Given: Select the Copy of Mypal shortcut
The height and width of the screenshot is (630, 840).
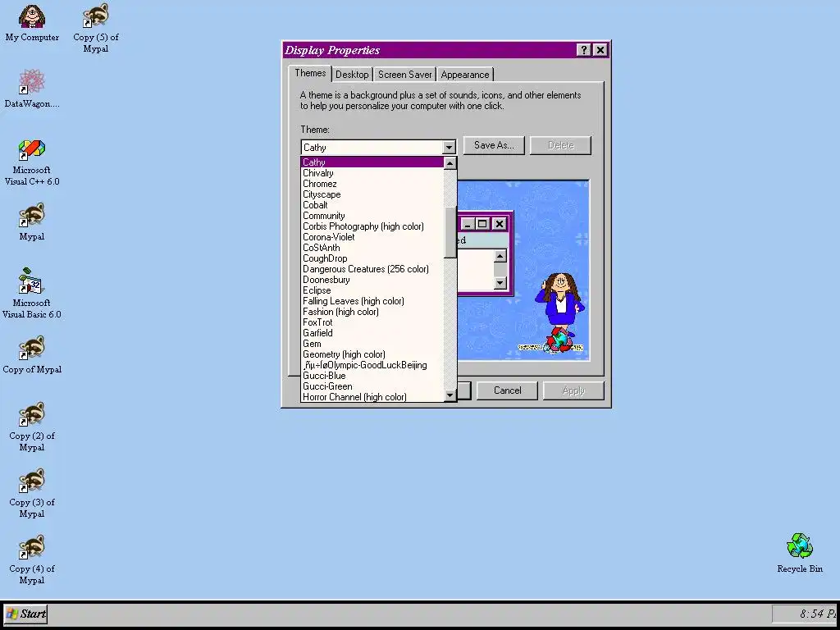Looking at the screenshot, I should (32, 354).
